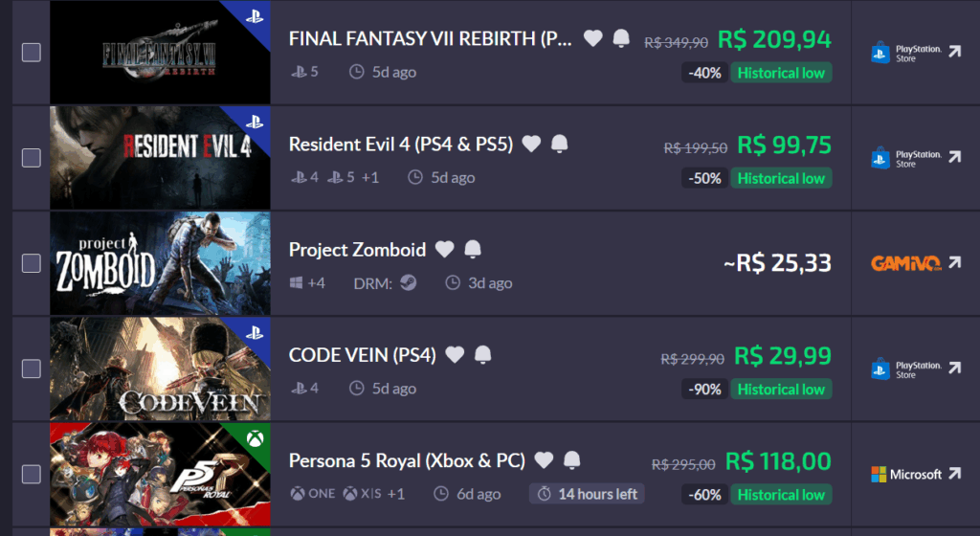Image resolution: width=980 pixels, height=536 pixels.
Task: Click the CODE VEIN cover thumbnail
Action: point(160,368)
